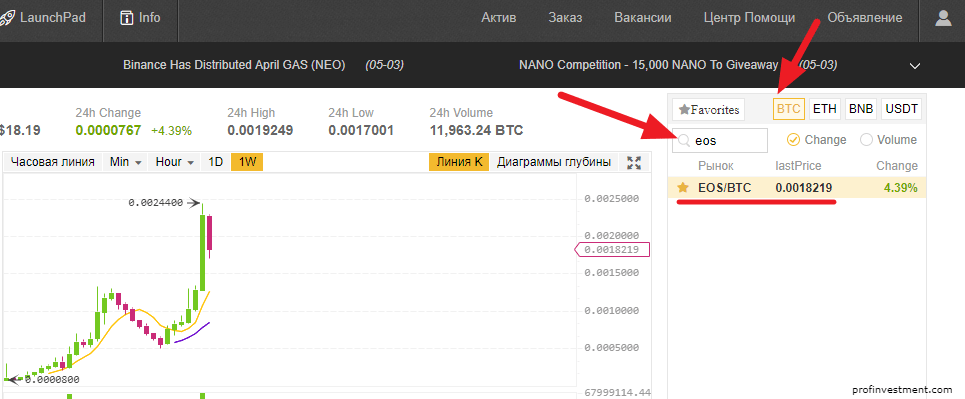Screen dimensions: 965x399
Task: Select the USDT market tab
Action: point(902,109)
